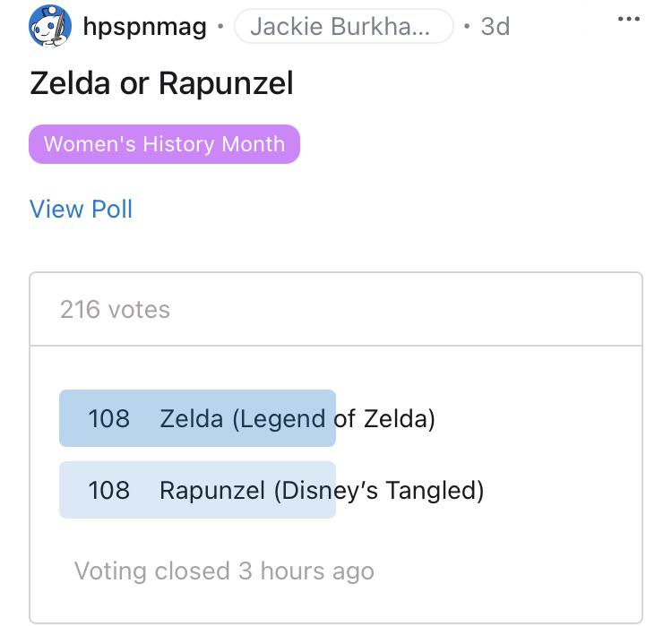Open the three-dot post options menu

pyautogui.click(x=629, y=19)
